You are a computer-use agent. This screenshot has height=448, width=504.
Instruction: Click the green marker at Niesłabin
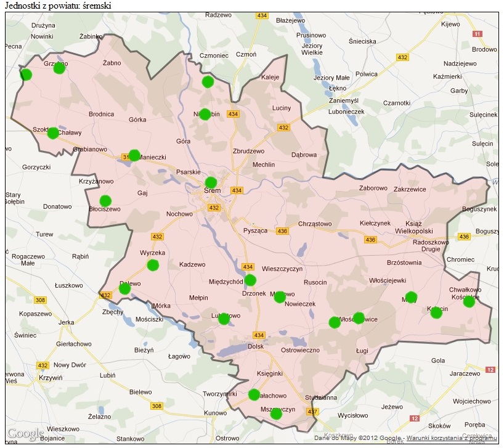(x=206, y=115)
